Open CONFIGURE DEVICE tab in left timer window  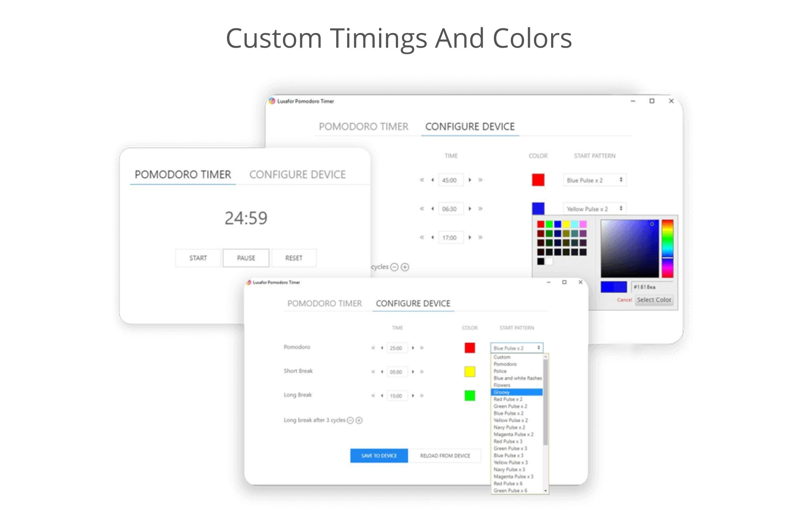(297, 175)
